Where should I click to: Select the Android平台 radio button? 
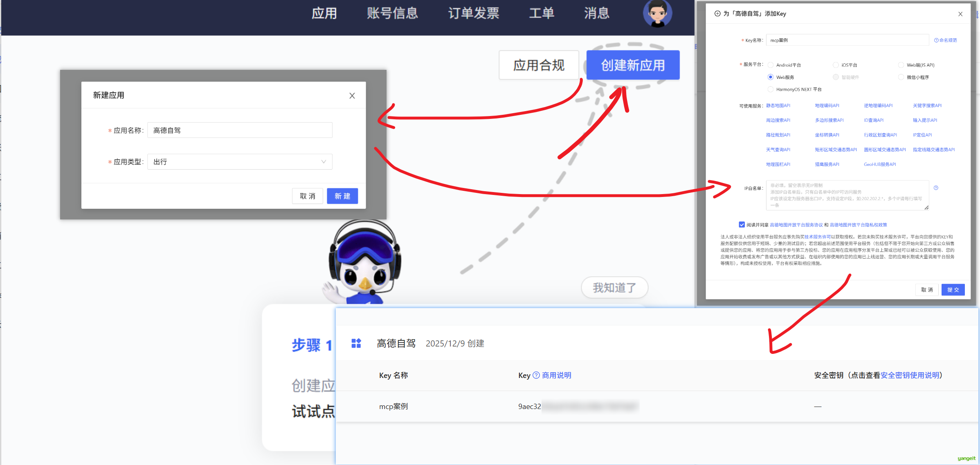[771, 65]
